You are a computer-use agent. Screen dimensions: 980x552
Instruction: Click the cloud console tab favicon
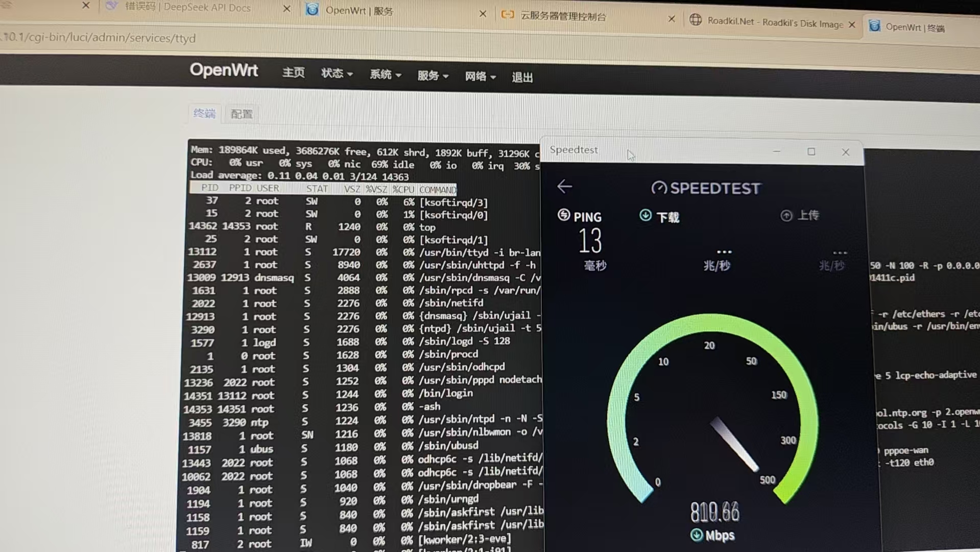click(508, 15)
